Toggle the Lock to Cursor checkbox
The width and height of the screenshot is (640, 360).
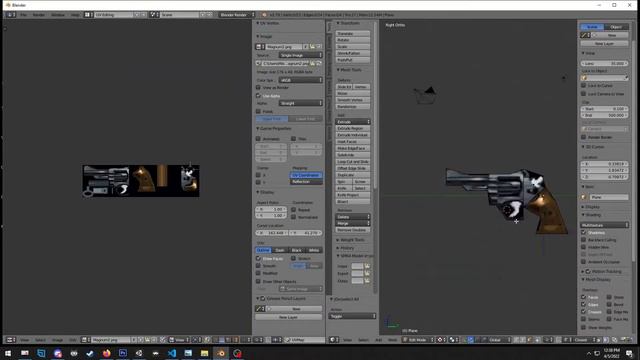pyautogui.click(x=583, y=85)
